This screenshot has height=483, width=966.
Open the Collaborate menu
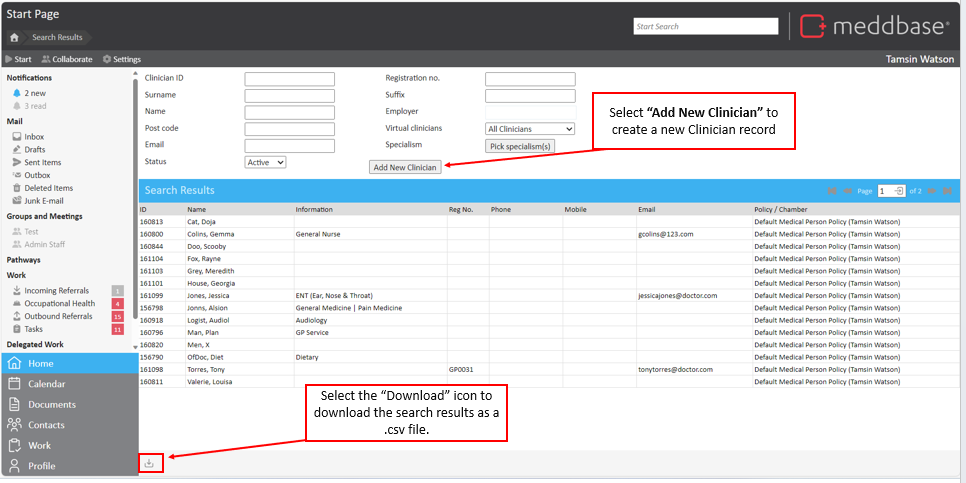[x=67, y=59]
